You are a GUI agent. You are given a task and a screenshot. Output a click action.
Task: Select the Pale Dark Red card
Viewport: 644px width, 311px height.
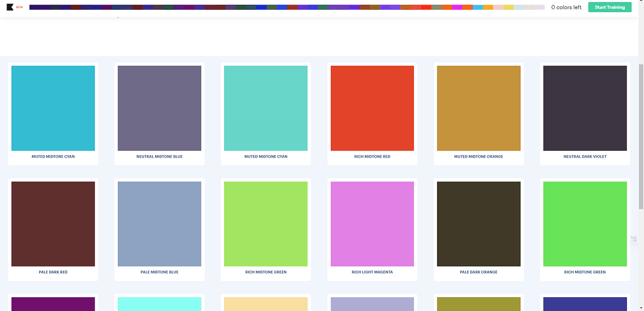(x=53, y=224)
